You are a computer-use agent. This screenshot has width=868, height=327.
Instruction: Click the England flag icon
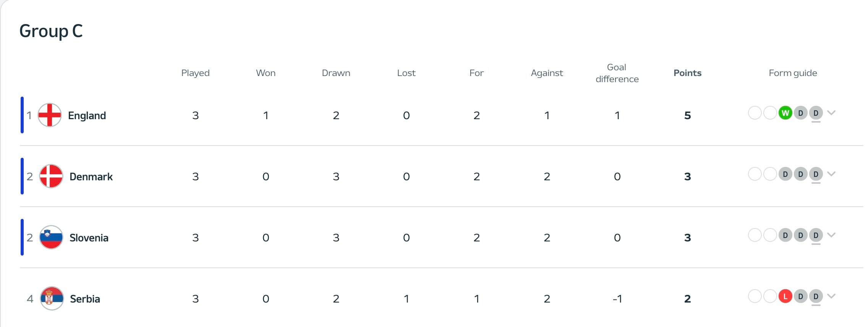pos(50,115)
